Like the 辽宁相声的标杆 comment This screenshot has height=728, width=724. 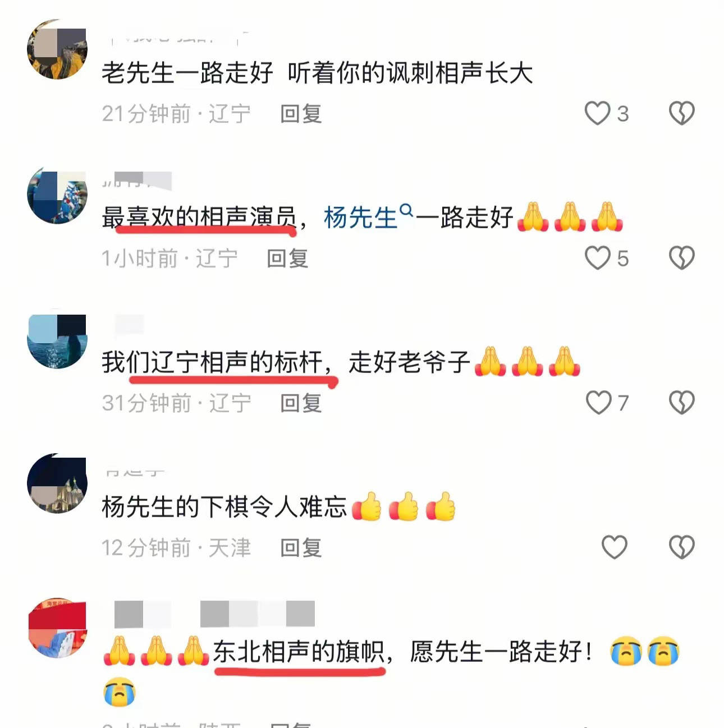(598, 403)
